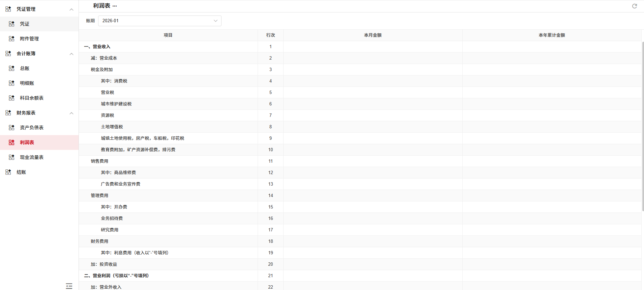Click the sidebar collapse icon at bottom
This screenshot has height=290, width=644.
[x=69, y=286]
